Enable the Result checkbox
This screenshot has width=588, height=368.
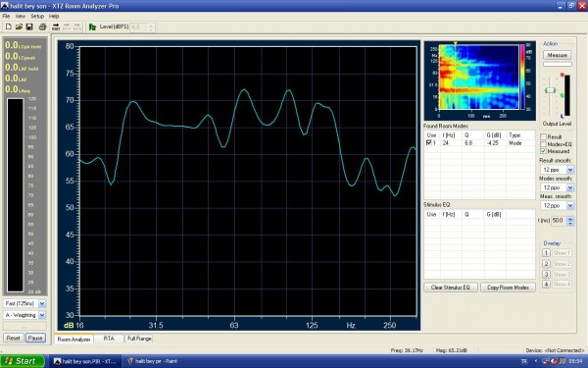(x=543, y=136)
